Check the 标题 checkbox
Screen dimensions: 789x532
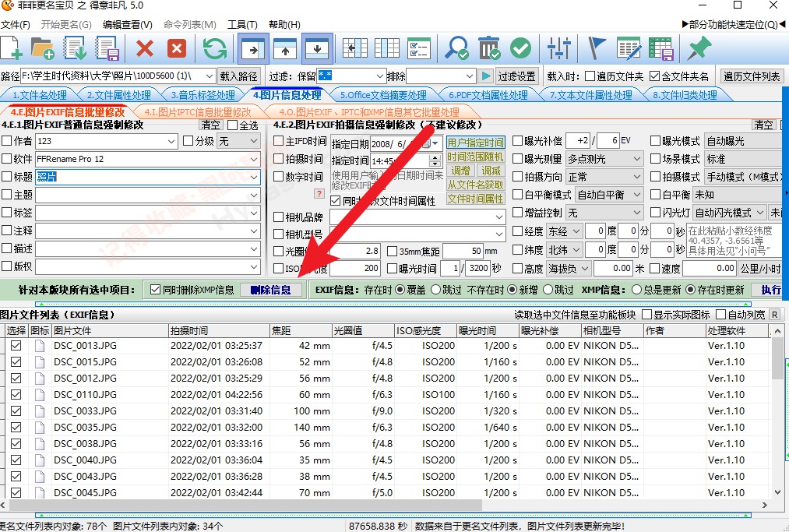(x=6, y=177)
